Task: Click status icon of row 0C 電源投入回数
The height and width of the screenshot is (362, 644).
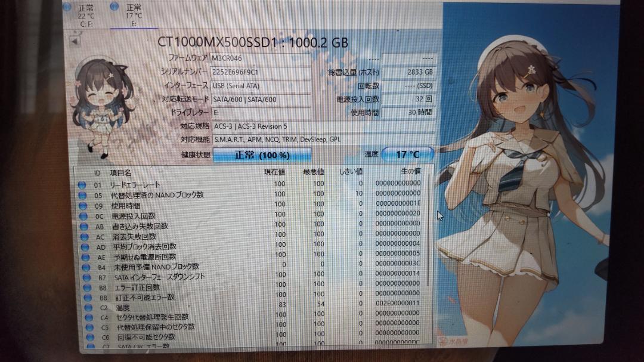Action: pyautogui.click(x=83, y=216)
